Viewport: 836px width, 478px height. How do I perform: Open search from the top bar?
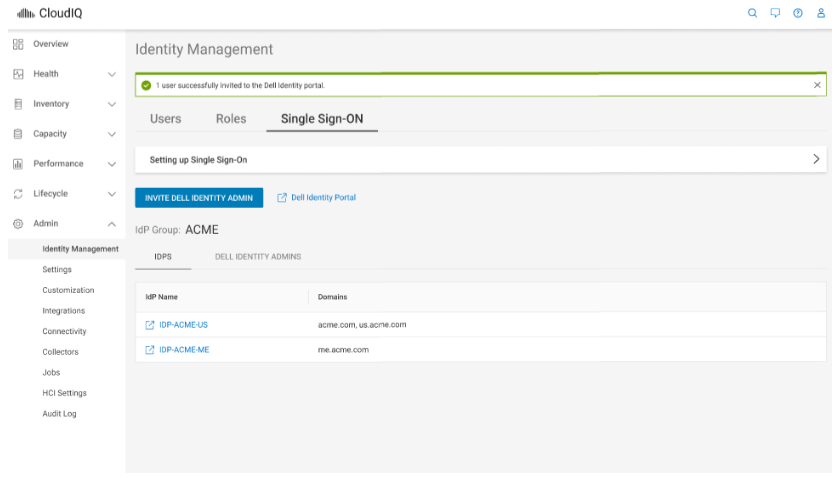pyautogui.click(x=752, y=13)
